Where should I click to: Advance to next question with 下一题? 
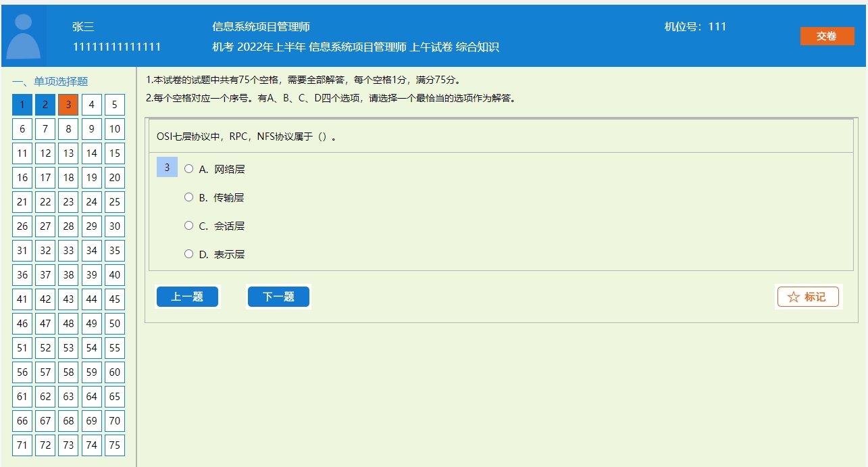tap(278, 297)
